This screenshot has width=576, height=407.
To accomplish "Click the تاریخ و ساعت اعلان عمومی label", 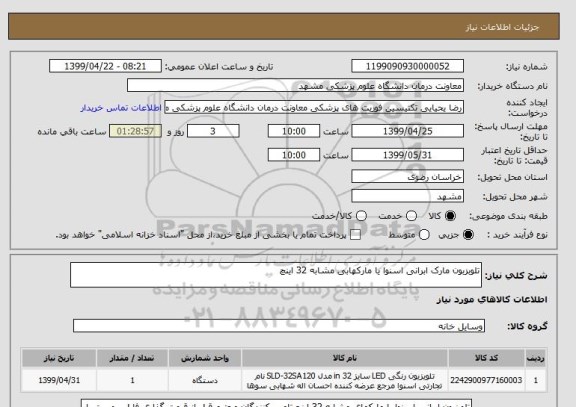I will click(219, 67).
